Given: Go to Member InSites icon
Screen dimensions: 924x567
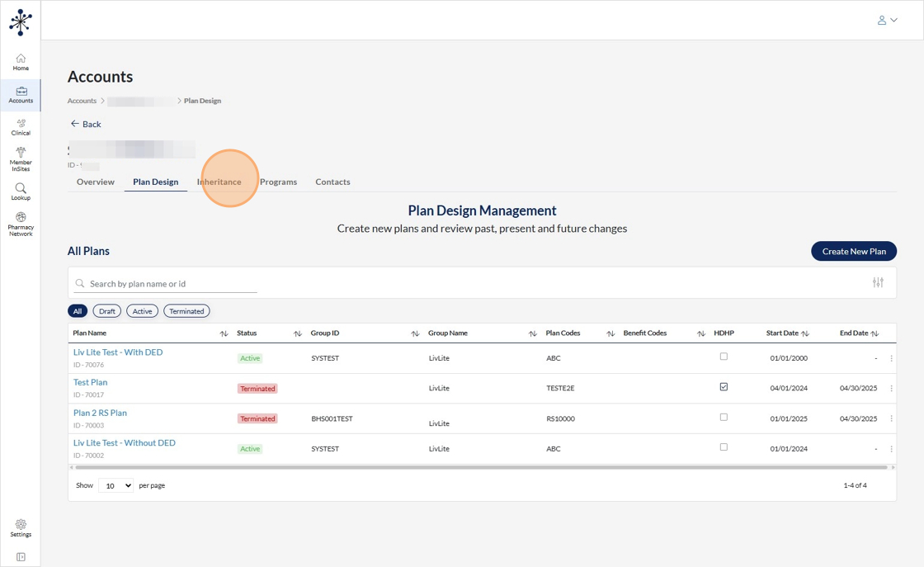Looking at the screenshot, I should click(x=21, y=158).
